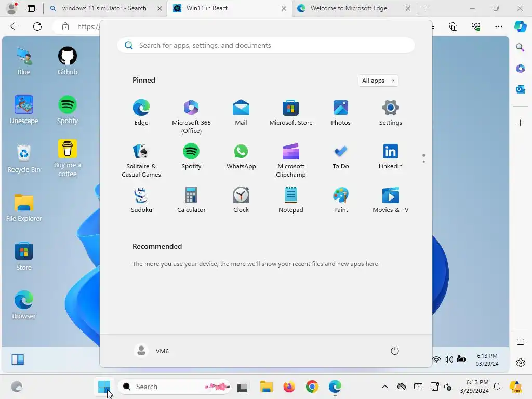Screen dimensions: 532x399
Task: Open browser Collections button
Action: (453, 26)
